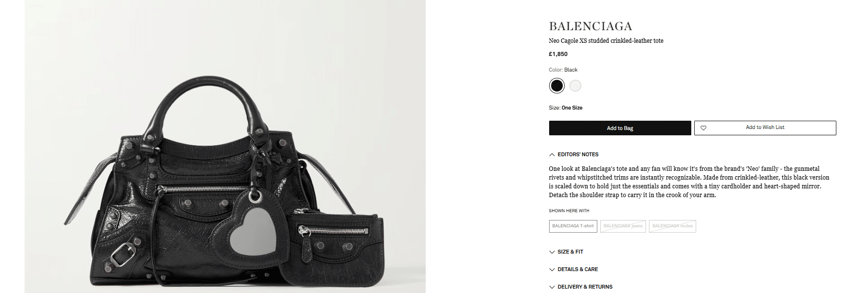Click the chevron arrow next to Size & Fit
Viewport: 868px width, 293px height.
pos(552,252)
